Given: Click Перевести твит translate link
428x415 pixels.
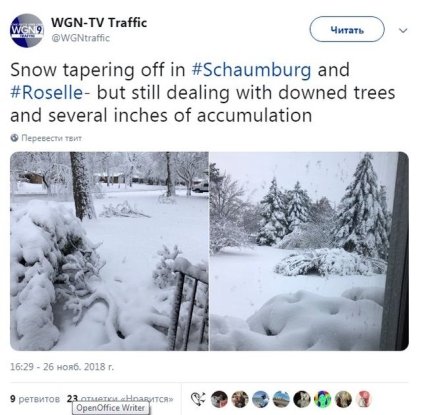Looking at the screenshot, I should [x=52, y=138].
